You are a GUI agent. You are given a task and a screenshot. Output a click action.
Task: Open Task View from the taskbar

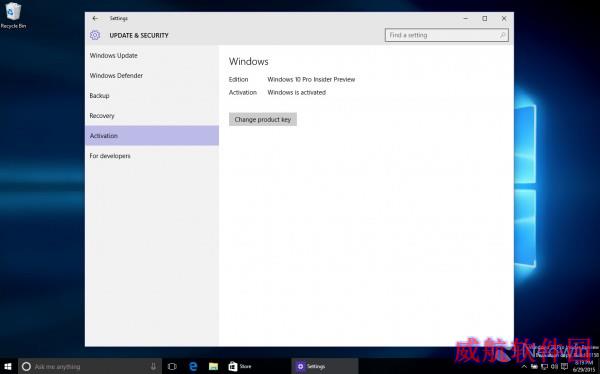pos(172,366)
